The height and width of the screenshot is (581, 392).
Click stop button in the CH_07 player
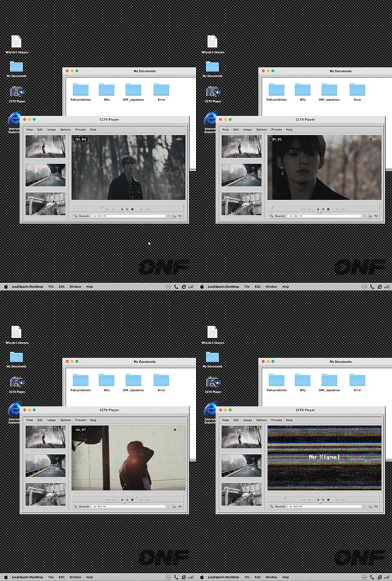point(132,500)
